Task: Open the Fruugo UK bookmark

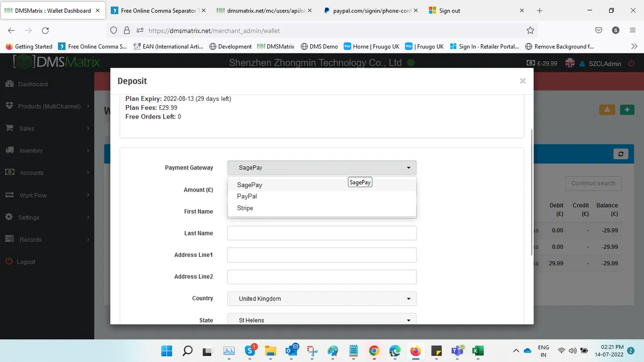Action: click(425, 47)
